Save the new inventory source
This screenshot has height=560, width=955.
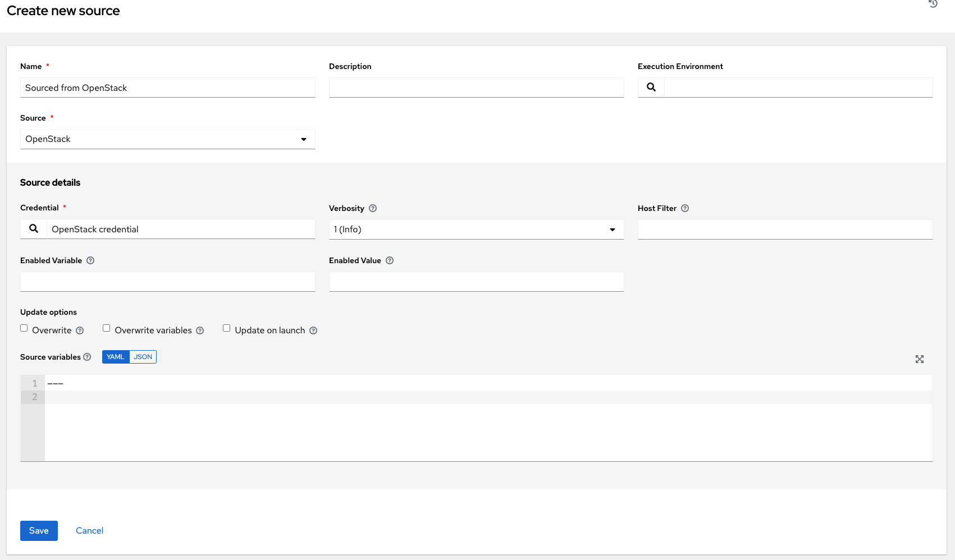click(x=39, y=530)
